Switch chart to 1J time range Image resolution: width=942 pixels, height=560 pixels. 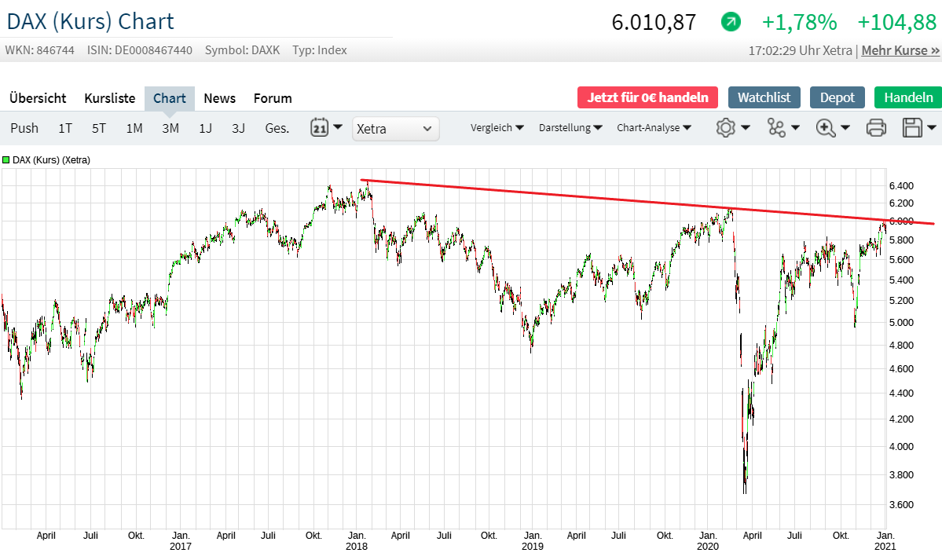tap(205, 128)
